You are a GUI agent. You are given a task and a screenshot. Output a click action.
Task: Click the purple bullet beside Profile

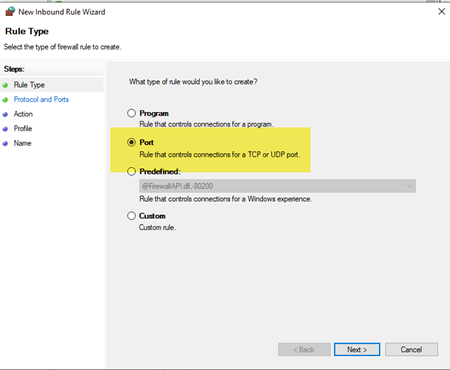[x=5, y=129]
